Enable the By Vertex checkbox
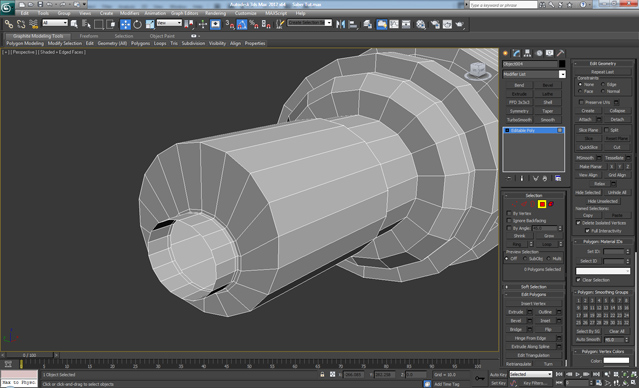Screen dimensions: 639x388 click(x=509, y=213)
